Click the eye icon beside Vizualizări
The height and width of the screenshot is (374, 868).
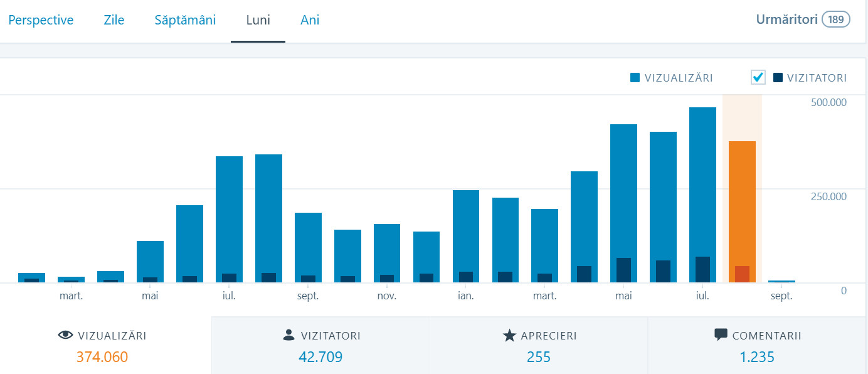click(x=65, y=336)
